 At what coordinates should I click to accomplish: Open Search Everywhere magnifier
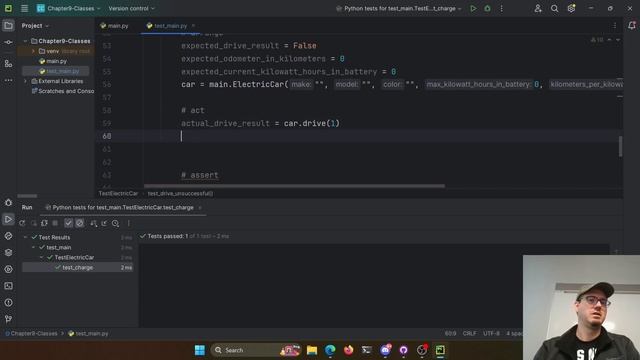click(554, 8)
